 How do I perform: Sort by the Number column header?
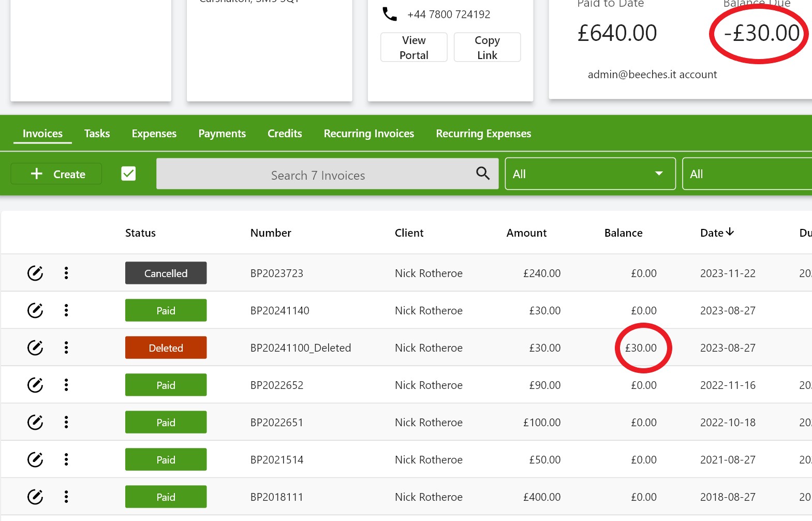[271, 233]
